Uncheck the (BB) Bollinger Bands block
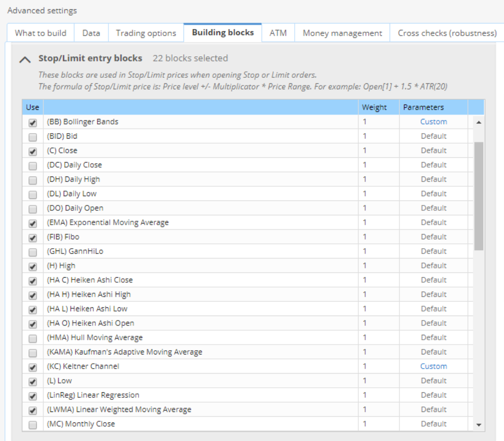The width and height of the screenshot is (504, 441). (x=33, y=123)
